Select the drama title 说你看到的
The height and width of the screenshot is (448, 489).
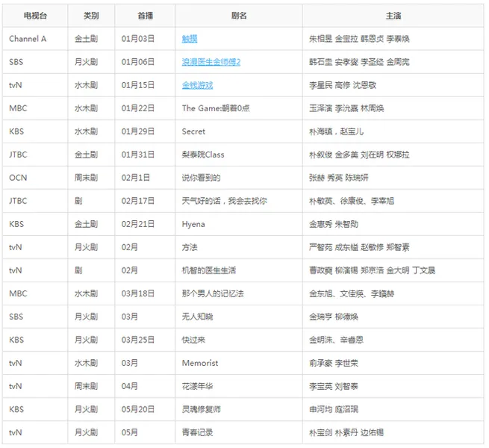click(201, 178)
